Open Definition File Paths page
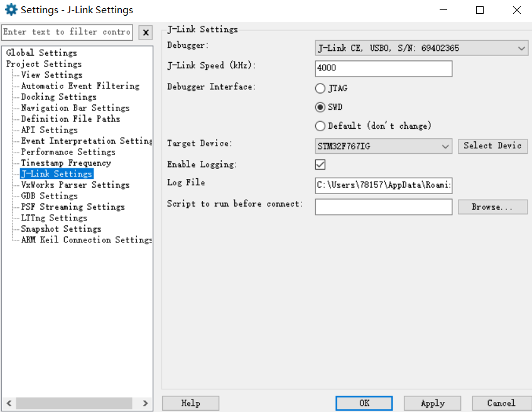The width and height of the screenshot is (532, 412). click(x=70, y=119)
